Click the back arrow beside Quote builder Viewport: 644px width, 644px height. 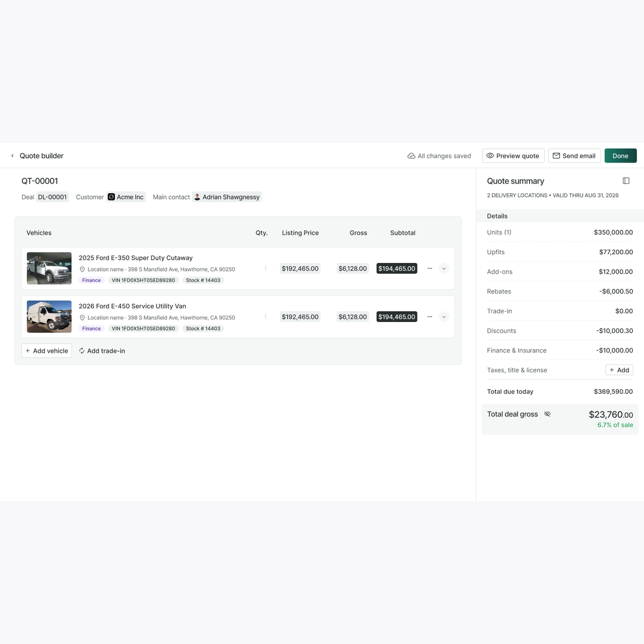(12, 156)
